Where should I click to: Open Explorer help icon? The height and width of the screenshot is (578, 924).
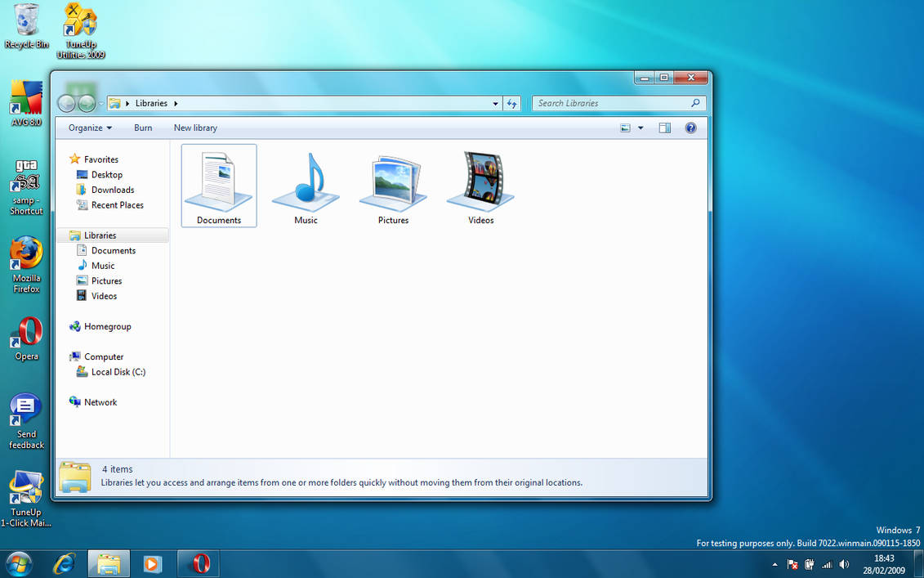tap(690, 128)
